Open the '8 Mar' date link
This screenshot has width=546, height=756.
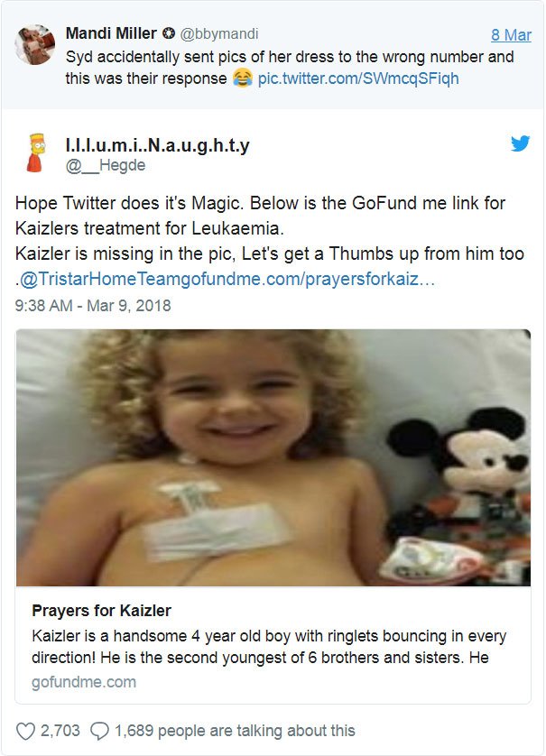tap(512, 34)
